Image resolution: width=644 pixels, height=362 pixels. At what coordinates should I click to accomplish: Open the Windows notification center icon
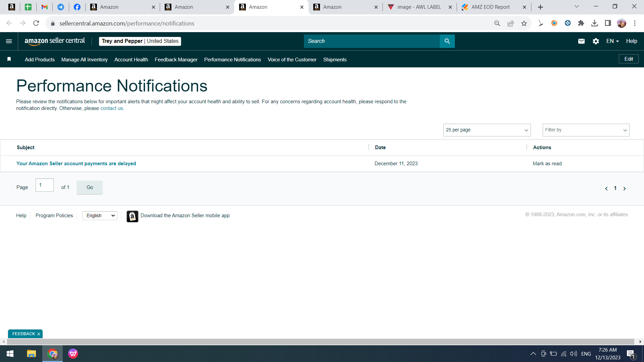pyautogui.click(x=631, y=354)
